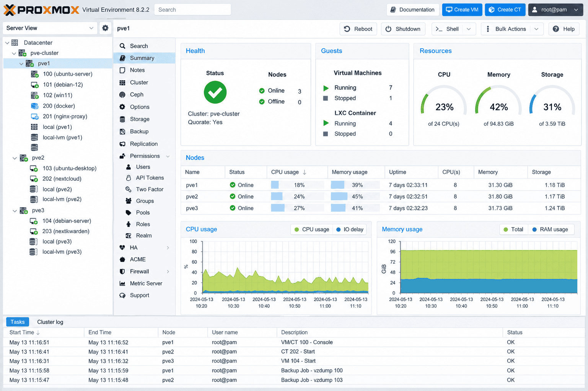Viewport: 588px width, 391px height.
Task: Click the Ceph icon in side menu
Action: [x=122, y=94]
